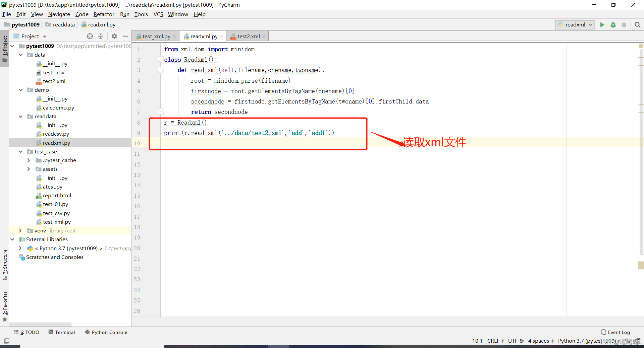Open Search Everywhere magnifier

click(638, 25)
